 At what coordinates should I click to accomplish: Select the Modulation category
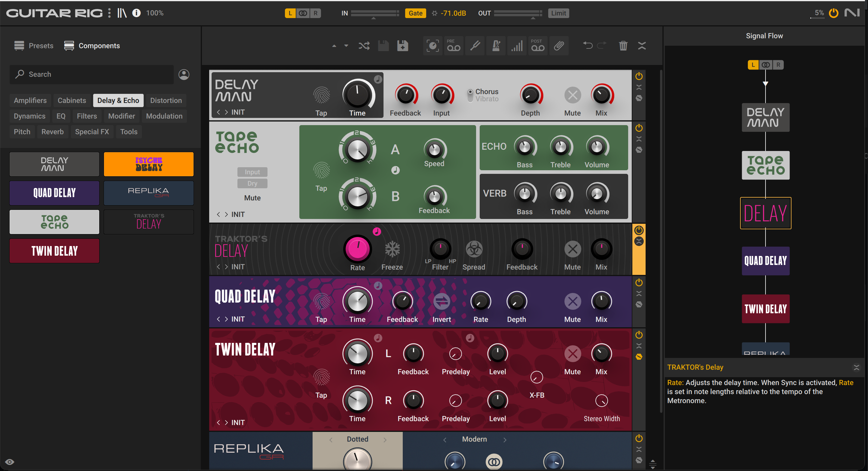(164, 115)
